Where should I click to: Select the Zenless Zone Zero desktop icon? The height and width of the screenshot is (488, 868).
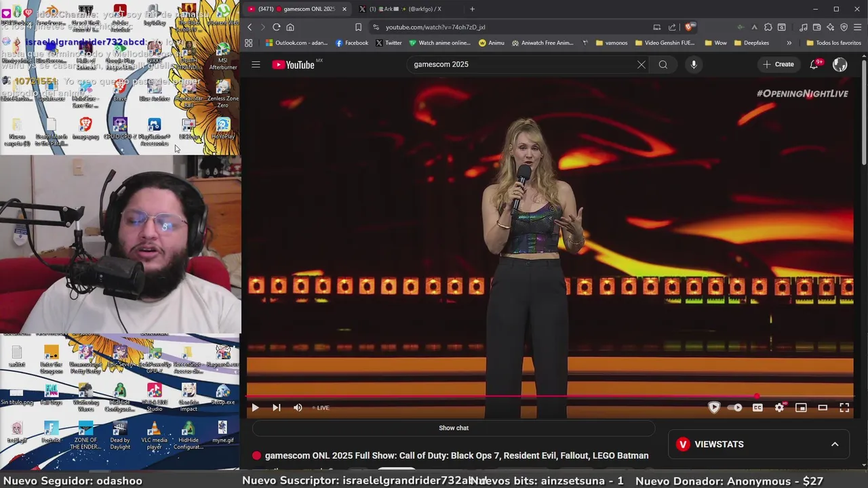click(x=222, y=94)
